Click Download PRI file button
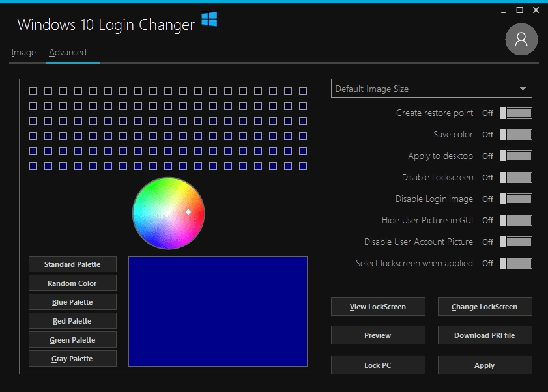Image resolution: width=548 pixels, height=392 pixels. 485,335
